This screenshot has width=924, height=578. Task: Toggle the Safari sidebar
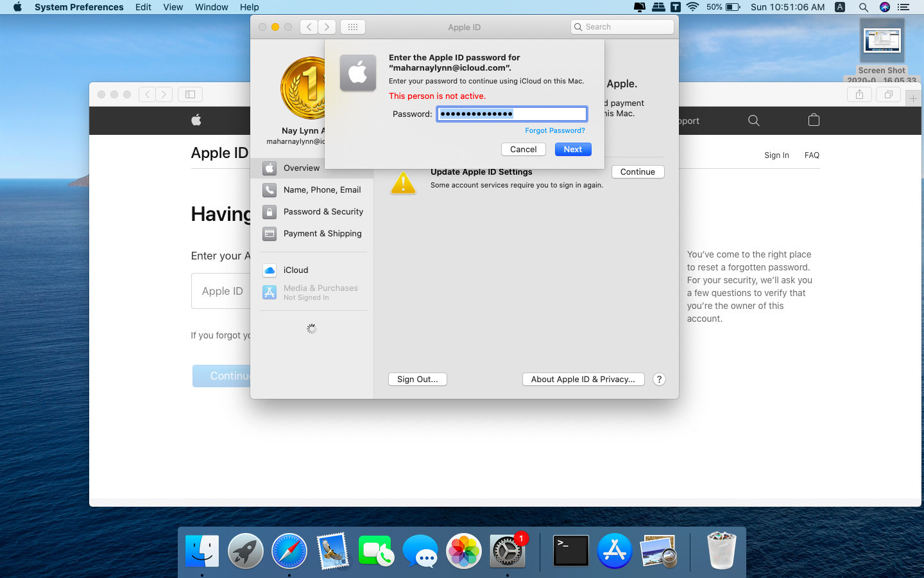190,94
